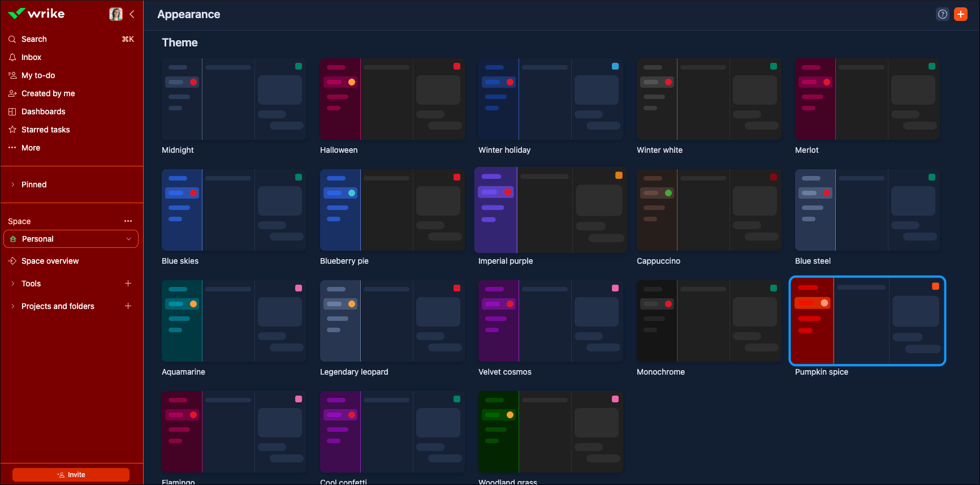Add new project or folder plus icon
980x485 pixels.
[x=128, y=306]
